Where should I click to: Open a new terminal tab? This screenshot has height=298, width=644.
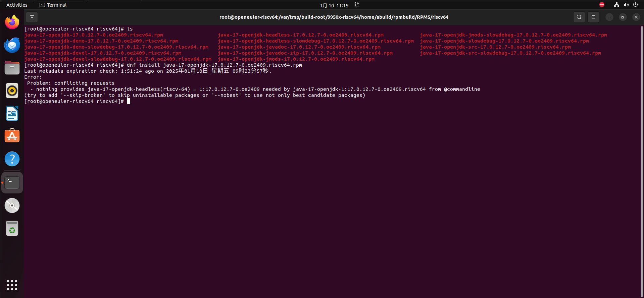(32, 17)
